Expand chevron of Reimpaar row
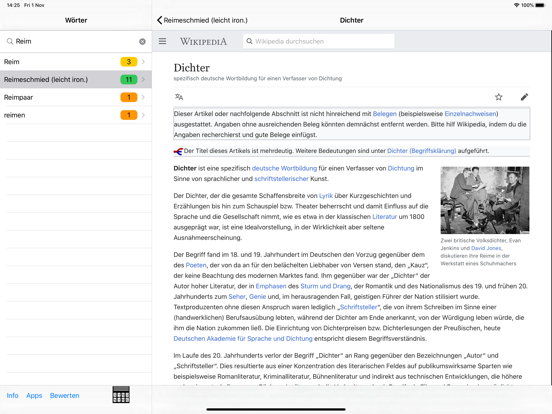 143,97
